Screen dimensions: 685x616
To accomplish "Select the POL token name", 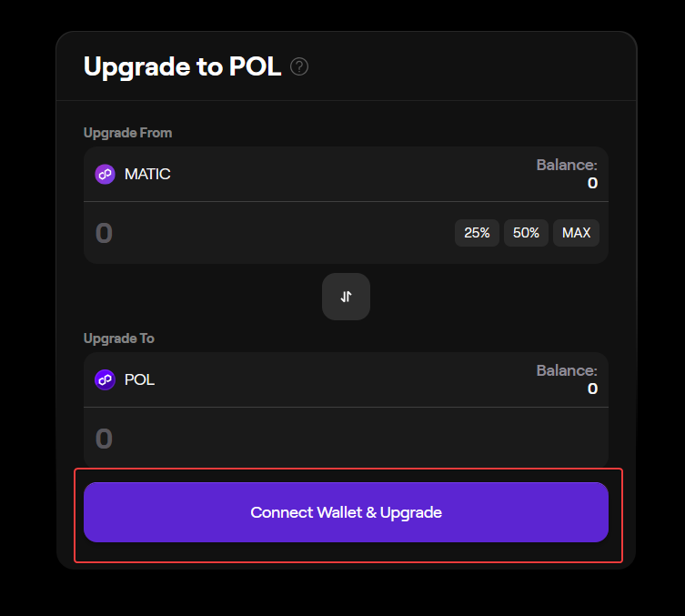I will click(x=139, y=379).
